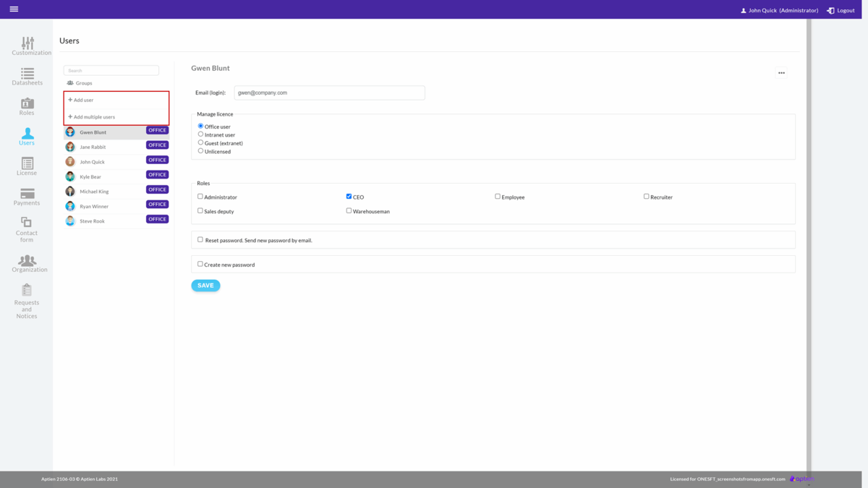868x488 pixels.
Task: Open the License sidebar icon
Action: tap(27, 163)
